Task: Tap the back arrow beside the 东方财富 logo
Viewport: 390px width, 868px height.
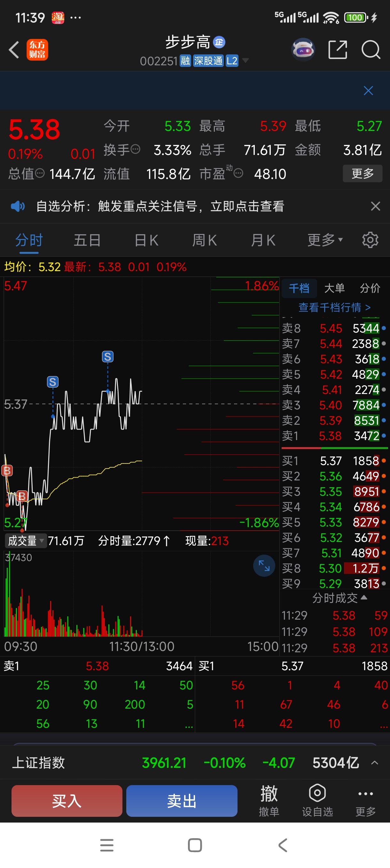Action: point(14,50)
